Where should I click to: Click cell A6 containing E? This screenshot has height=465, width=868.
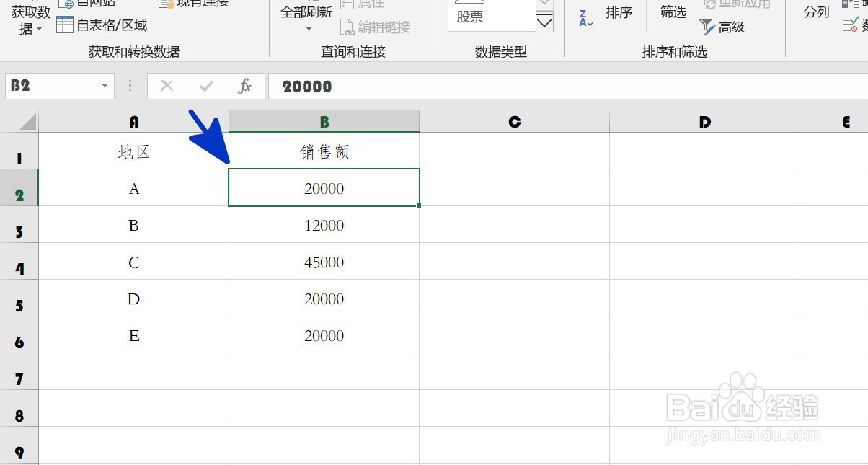click(x=134, y=335)
